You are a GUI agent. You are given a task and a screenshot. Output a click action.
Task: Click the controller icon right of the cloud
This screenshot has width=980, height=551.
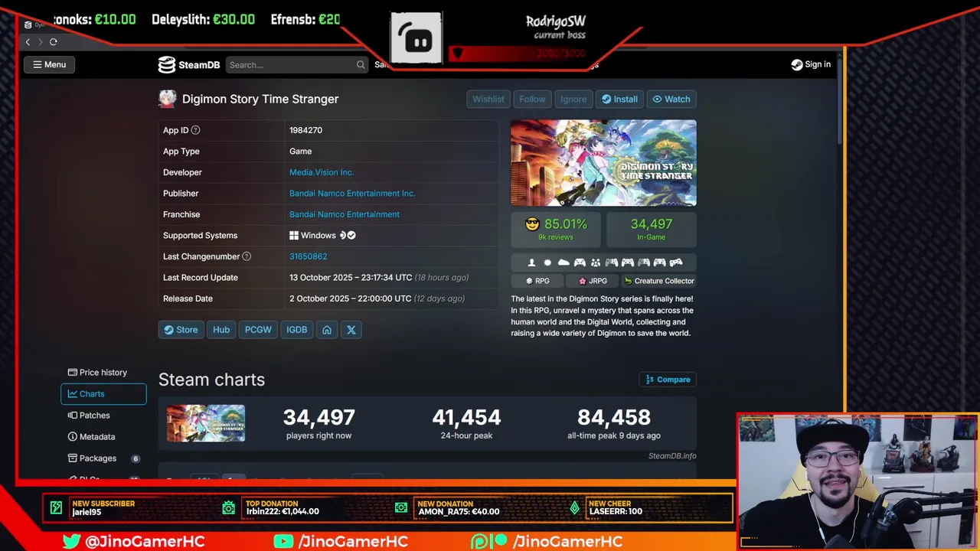[x=580, y=262]
